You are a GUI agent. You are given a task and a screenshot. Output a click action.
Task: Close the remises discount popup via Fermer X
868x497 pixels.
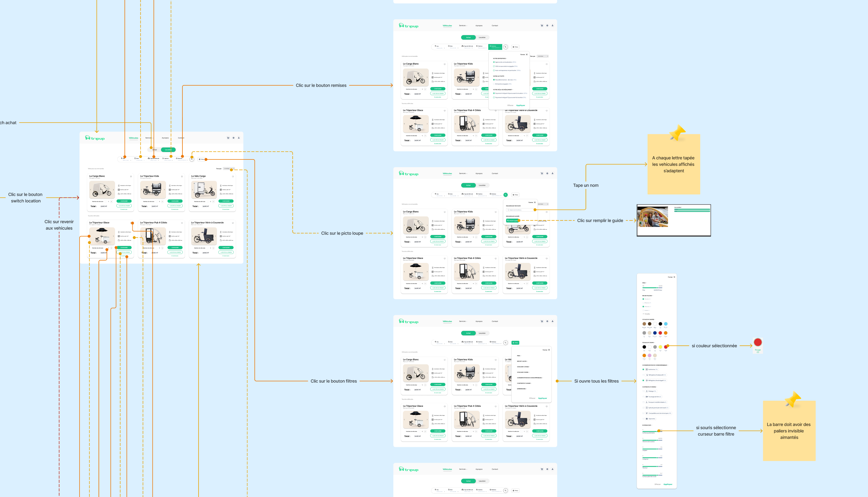[x=527, y=54]
